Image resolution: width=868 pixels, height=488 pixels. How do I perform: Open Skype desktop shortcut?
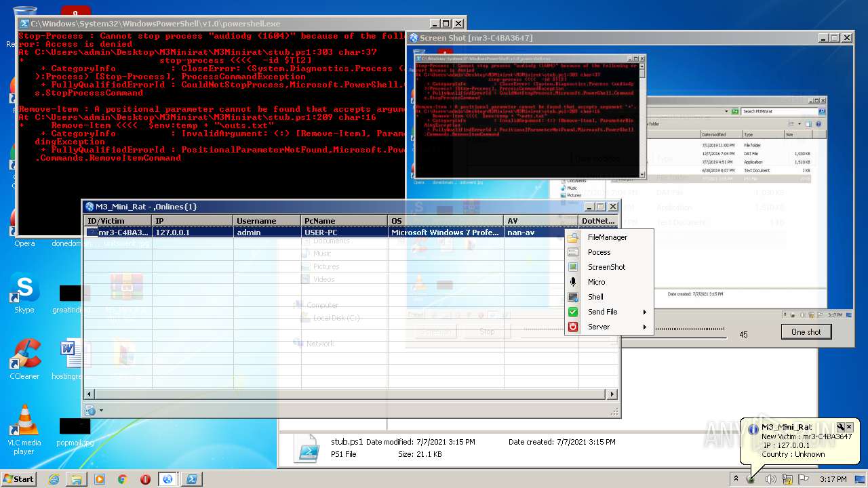[x=24, y=294]
